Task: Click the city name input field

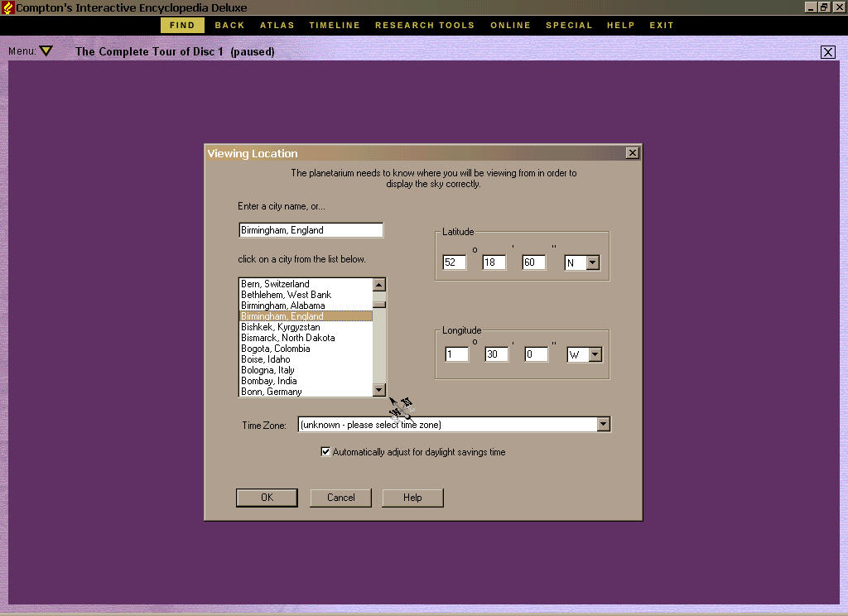Action: point(311,229)
